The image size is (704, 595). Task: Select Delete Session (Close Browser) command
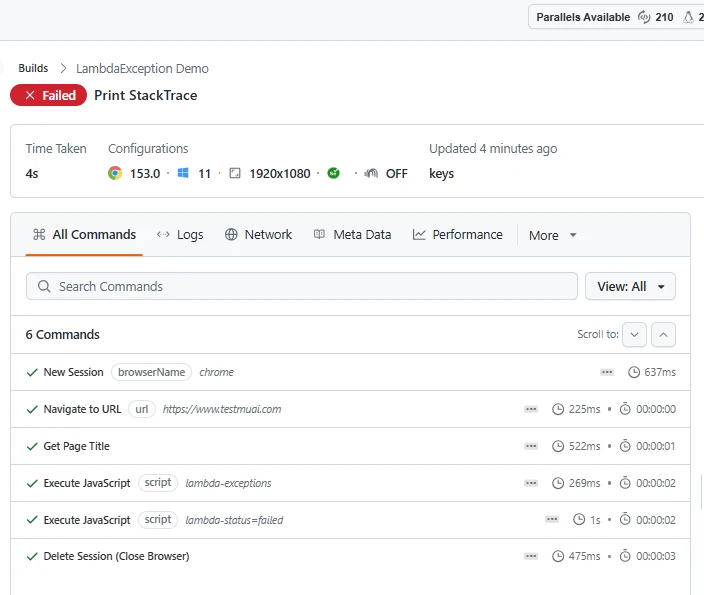tap(350, 556)
